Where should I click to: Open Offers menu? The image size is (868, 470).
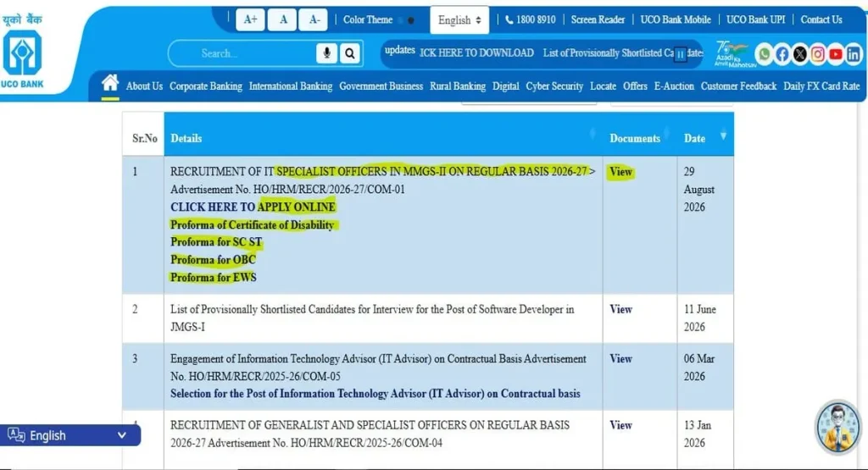click(x=635, y=86)
